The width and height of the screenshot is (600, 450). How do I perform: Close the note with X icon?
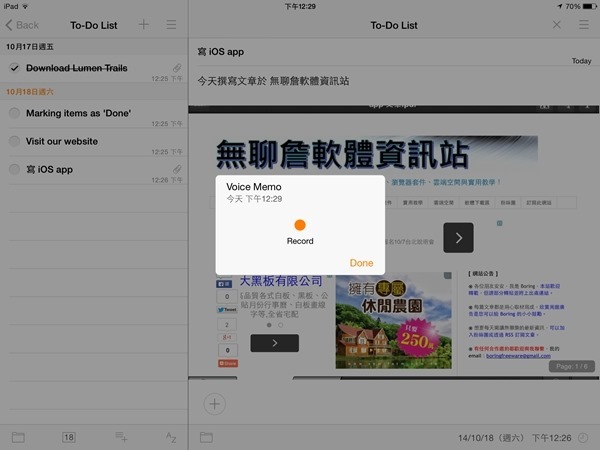556,25
